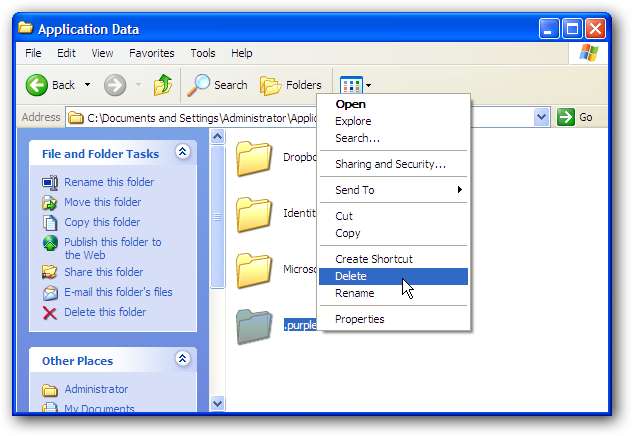This screenshot has width=632, height=436.
Task: Choose Search... in the context menu
Action: (393, 138)
